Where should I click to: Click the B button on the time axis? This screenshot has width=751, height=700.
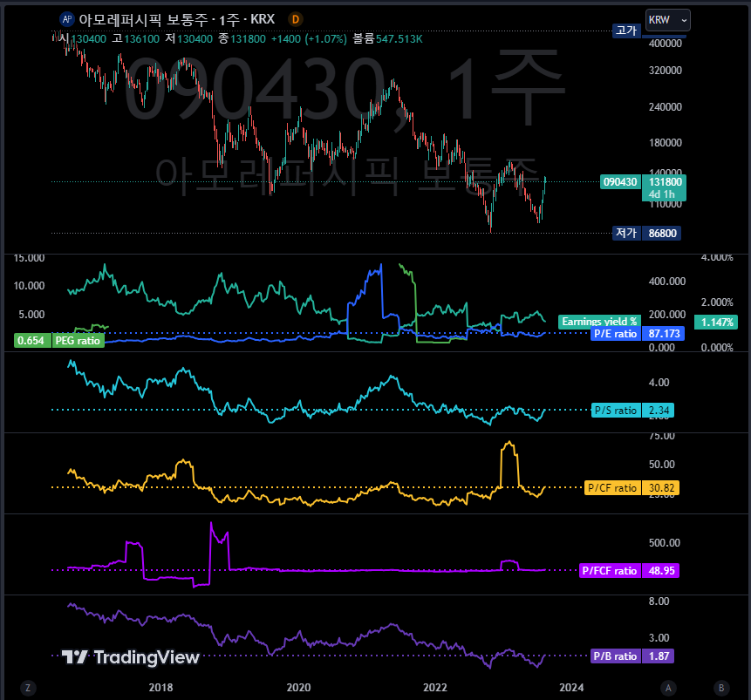tap(721, 688)
